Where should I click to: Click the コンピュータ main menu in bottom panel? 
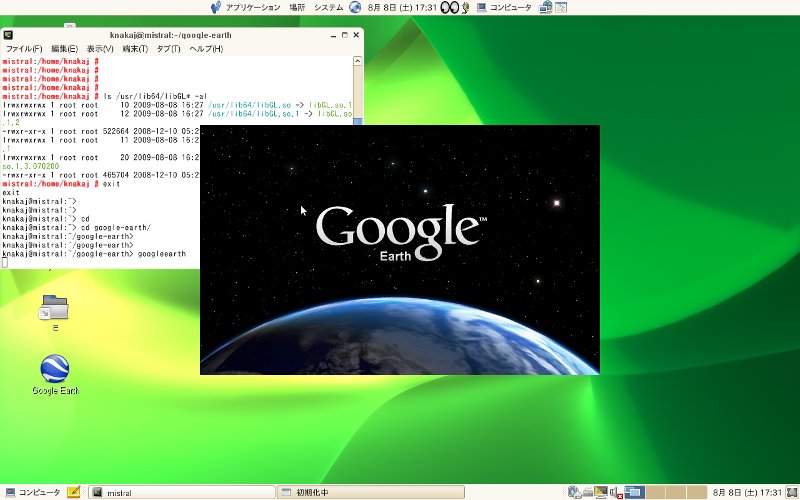point(33,492)
